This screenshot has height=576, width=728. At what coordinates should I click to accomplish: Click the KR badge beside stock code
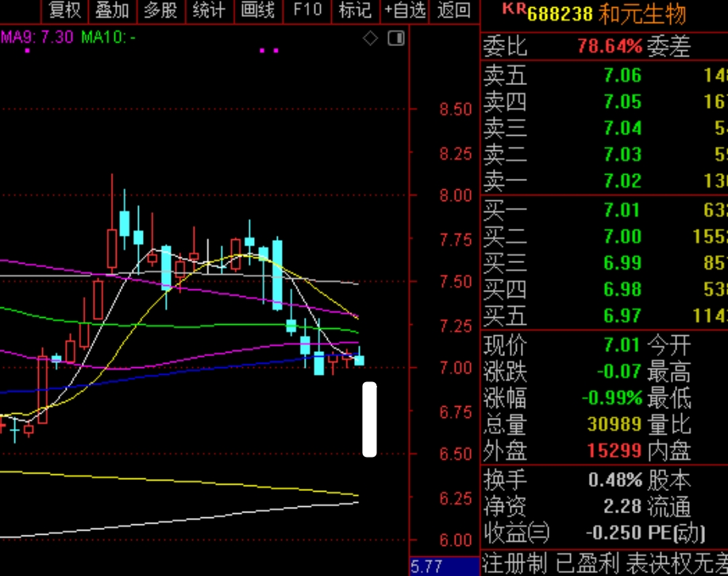tap(515, 9)
